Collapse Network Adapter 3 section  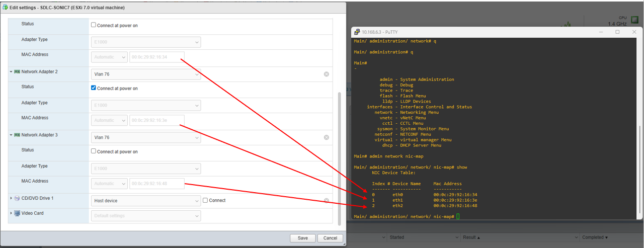coord(11,135)
